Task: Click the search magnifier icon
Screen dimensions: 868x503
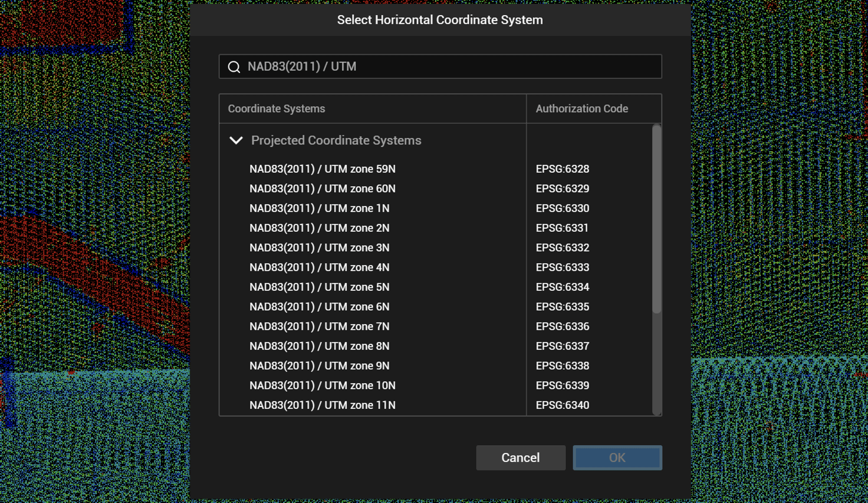Action: tap(234, 66)
